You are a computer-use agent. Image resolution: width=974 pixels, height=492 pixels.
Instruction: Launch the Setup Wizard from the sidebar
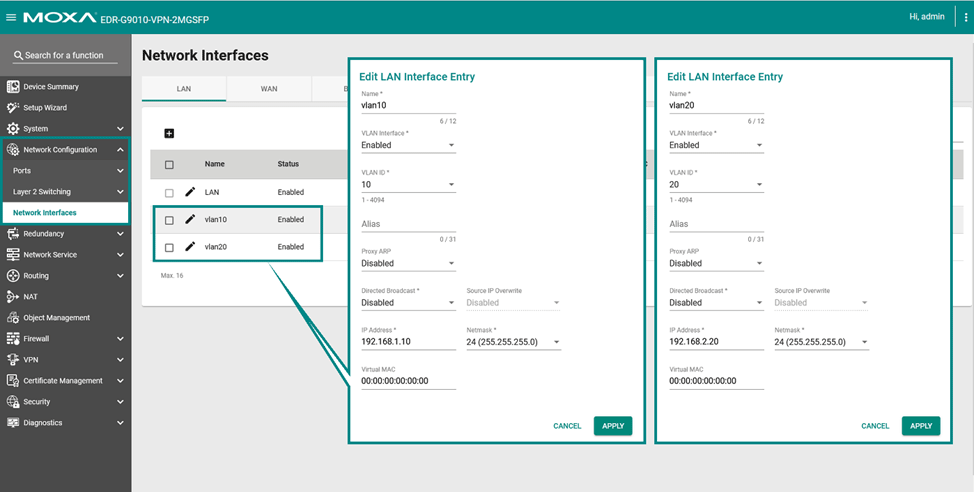pyautogui.click(x=45, y=108)
